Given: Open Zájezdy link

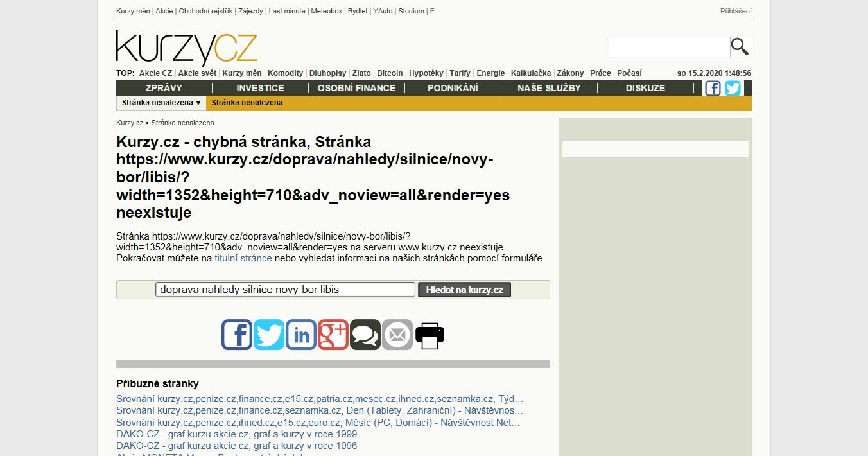Looking at the screenshot, I should tap(250, 11).
